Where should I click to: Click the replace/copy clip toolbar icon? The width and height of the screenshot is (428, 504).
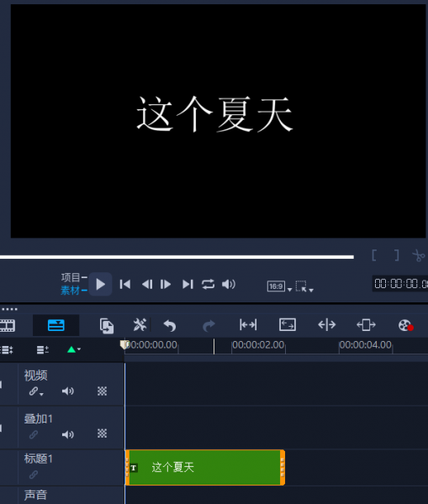(x=107, y=326)
